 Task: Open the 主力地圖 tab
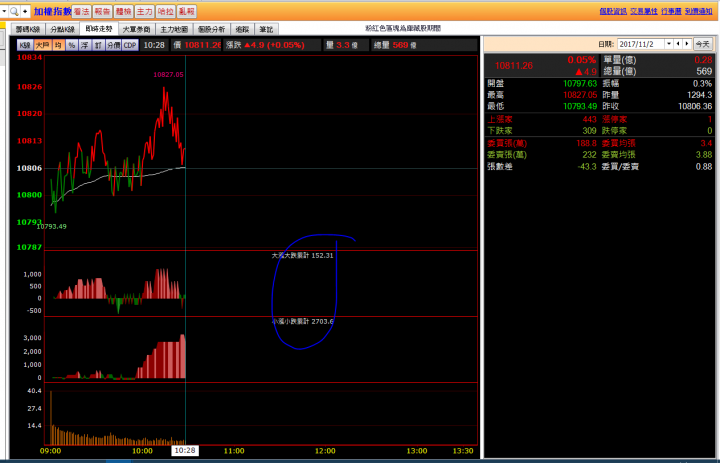[174, 29]
